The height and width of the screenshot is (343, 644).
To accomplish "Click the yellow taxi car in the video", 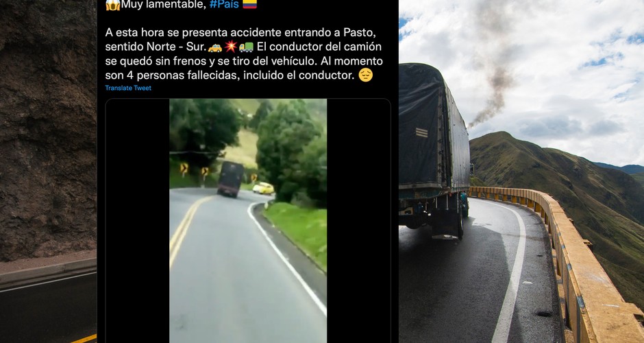I will (263, 188).
